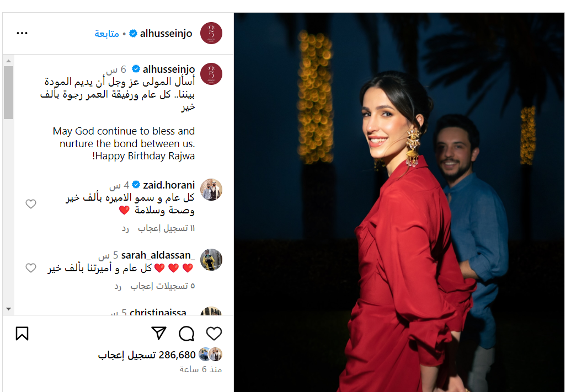The width and height of the screenshot is (571, 392).
Task: View the 286,680 likes list
Action: coord(147,355)
